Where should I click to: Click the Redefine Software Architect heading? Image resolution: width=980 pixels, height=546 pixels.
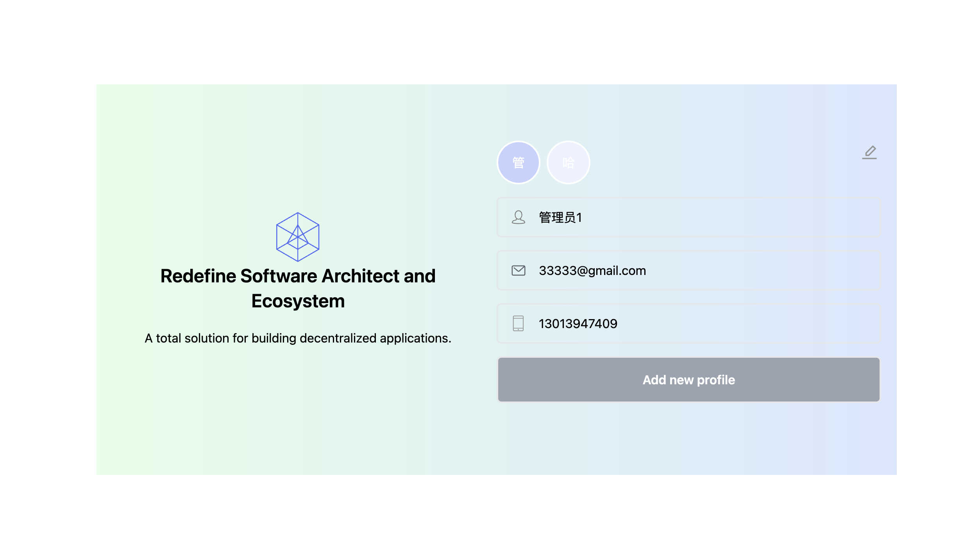pos(298,276)
